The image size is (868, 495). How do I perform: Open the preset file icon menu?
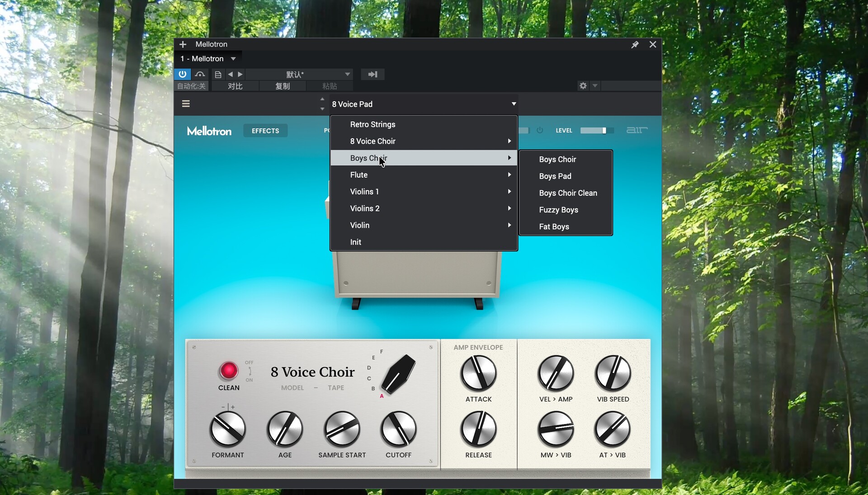pyautogui.click(x=218, y=74)
